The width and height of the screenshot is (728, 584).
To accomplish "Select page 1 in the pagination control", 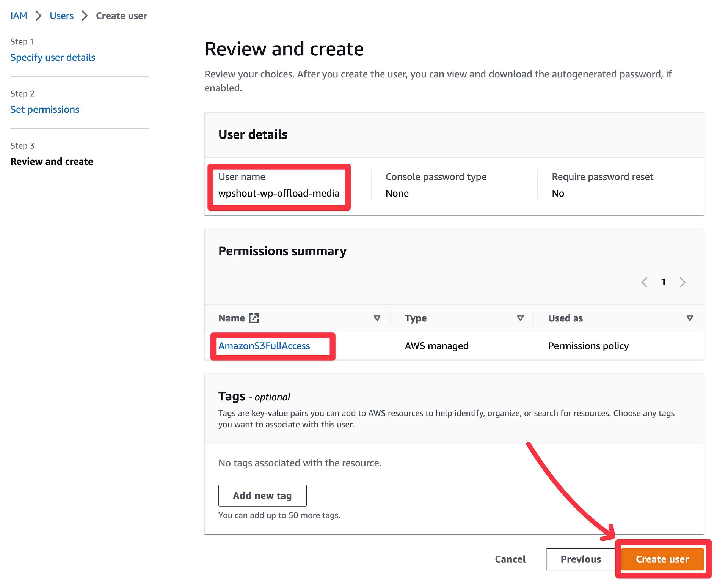I will point(664,282).
